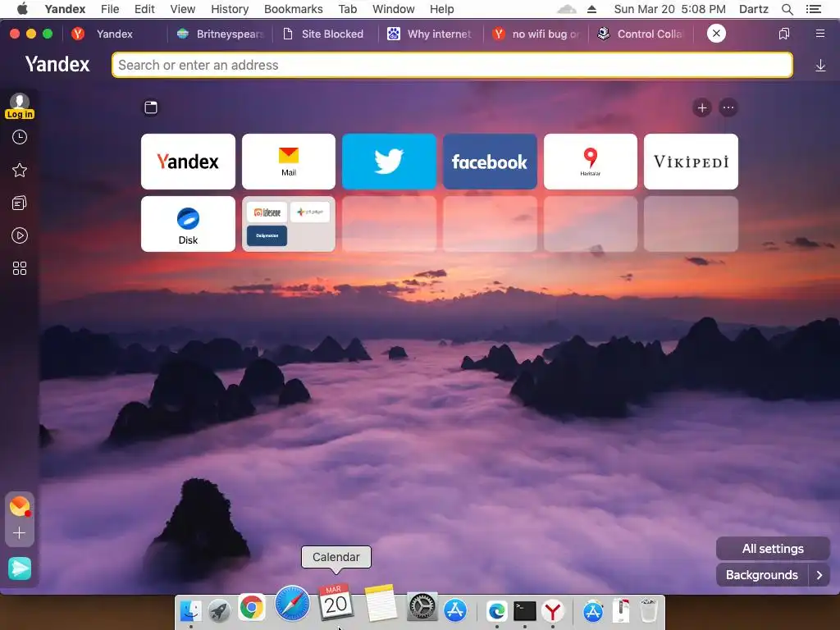This screenshot has height=630, width=840.
Task: Add a new tile with plus button
Action: [x=702, y=107]
